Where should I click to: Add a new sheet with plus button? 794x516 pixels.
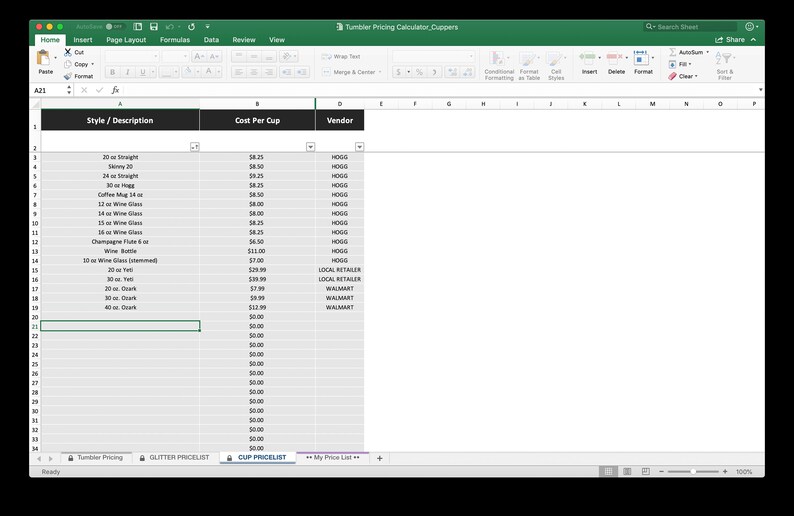click(379, 458)
